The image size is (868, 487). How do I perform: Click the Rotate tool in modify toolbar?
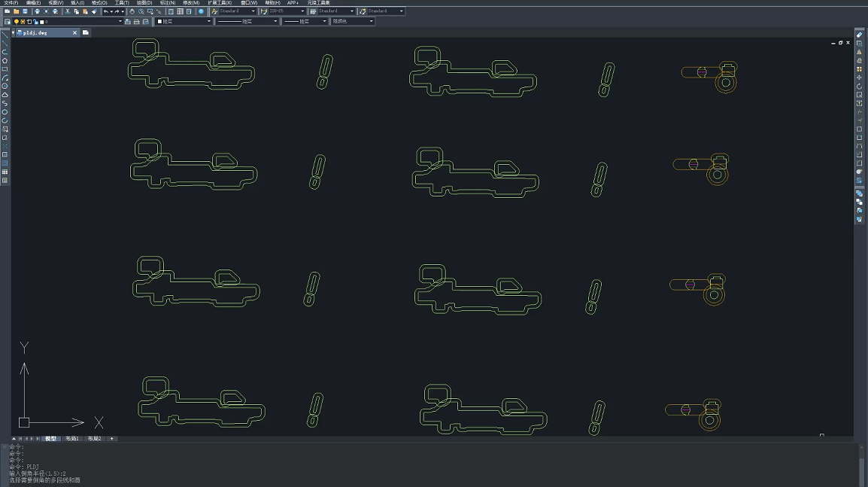[x=859, y=86]
